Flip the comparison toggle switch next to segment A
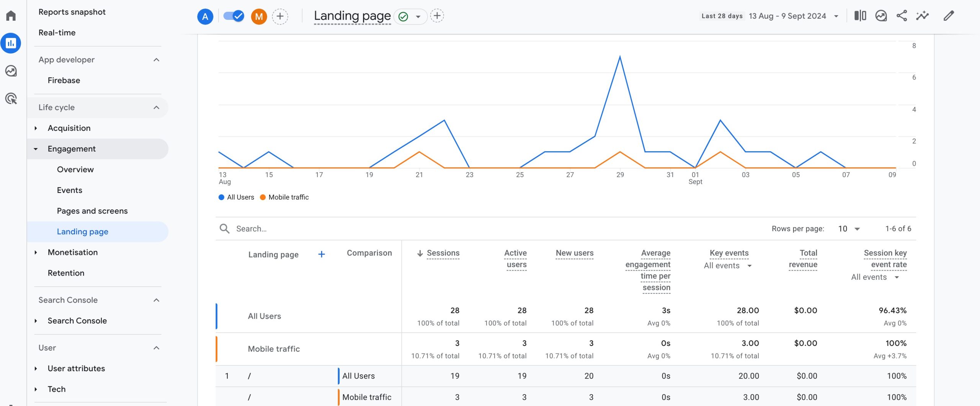Screen dimensions: 980x406 click(233, 16)
